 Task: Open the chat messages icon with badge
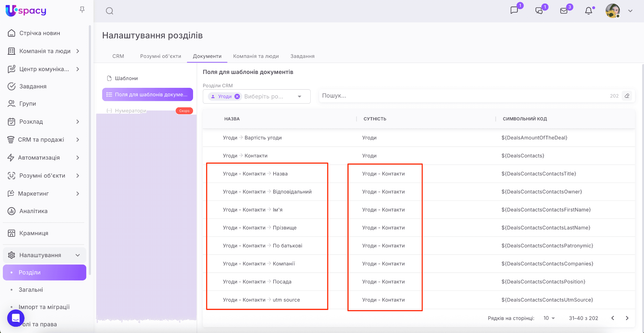tap(514, 10)
